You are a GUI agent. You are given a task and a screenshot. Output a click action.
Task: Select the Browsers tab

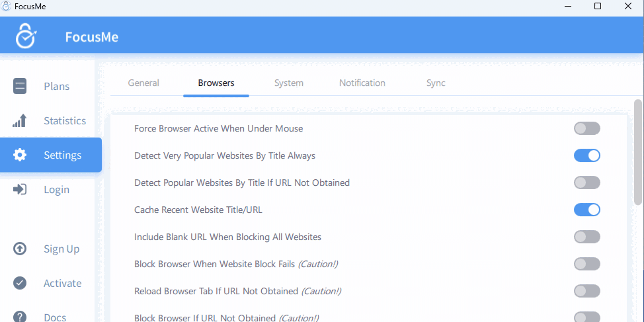click(216, 83)
